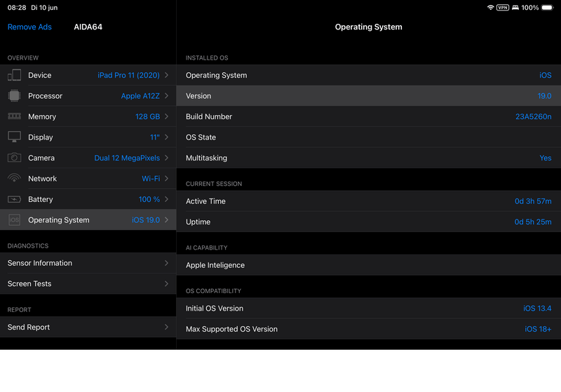Tap the Memory module icon
This screenshot has width=561, height=392.
coord(14,116)
